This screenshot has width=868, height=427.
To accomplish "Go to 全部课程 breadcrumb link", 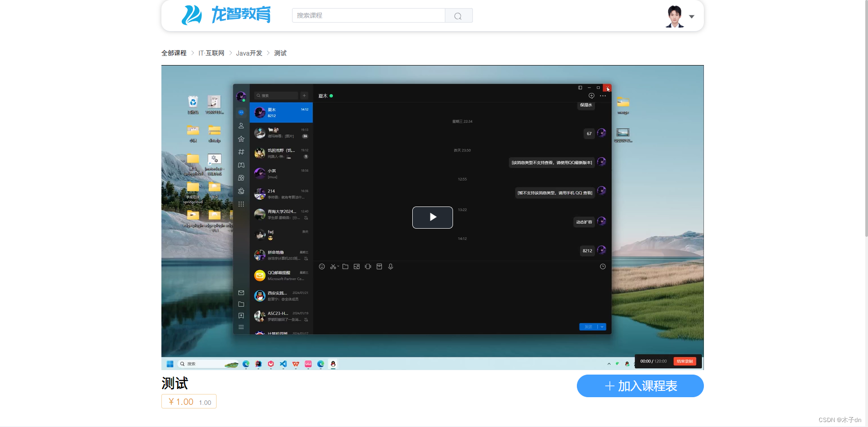I will [174, 53].
